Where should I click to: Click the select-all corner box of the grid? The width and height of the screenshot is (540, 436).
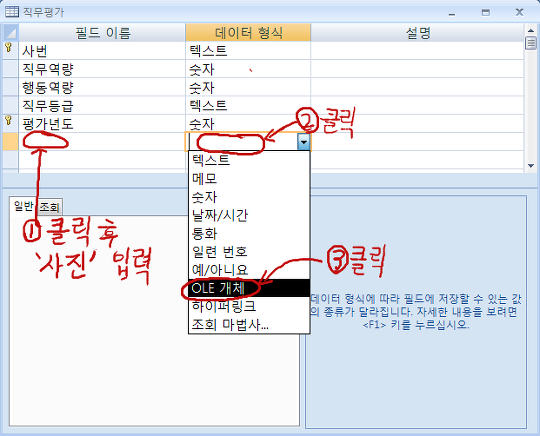tap(11, 33)
